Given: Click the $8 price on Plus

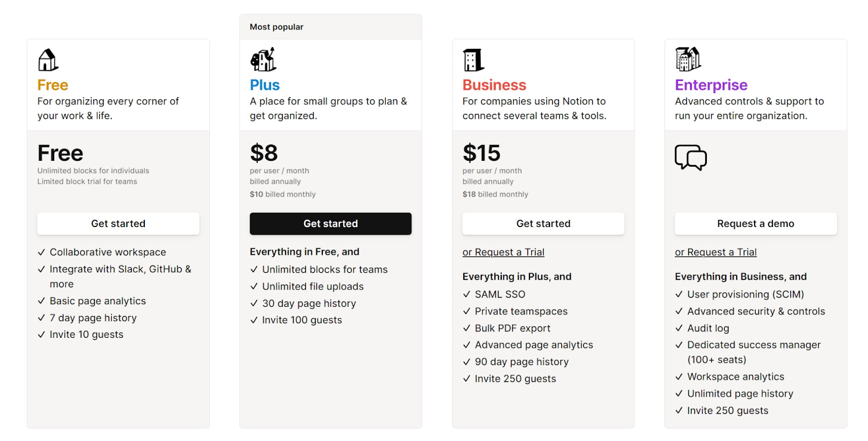Looking at the screenshot, I should pos(264,153).
